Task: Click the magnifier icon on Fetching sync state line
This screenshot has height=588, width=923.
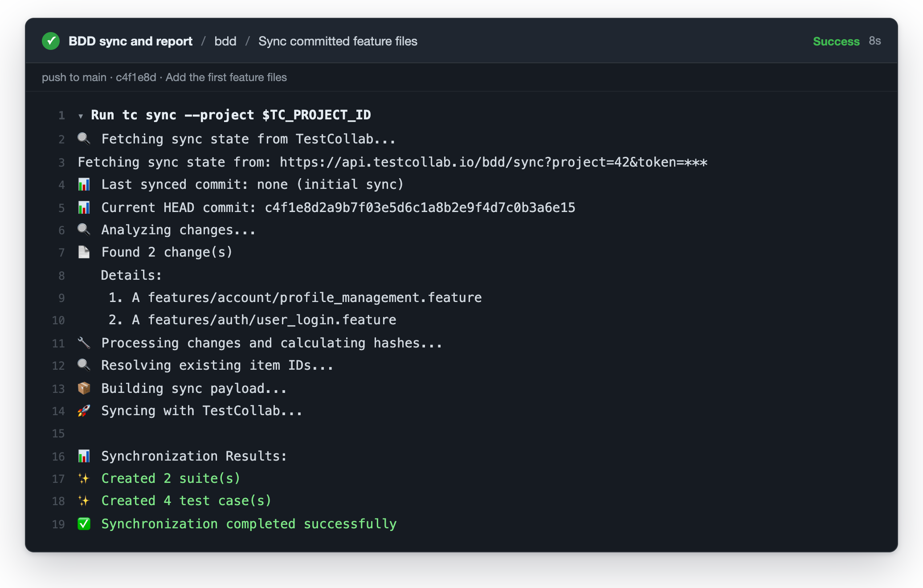Action: [84, 139]
